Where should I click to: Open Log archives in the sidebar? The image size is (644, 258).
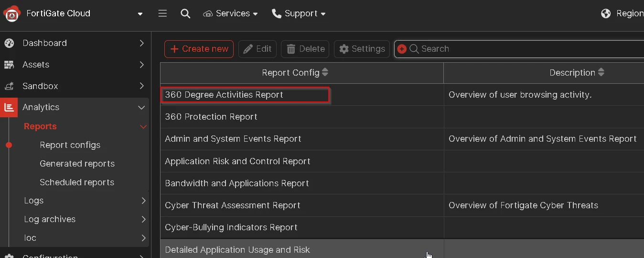tap(50, 219)
